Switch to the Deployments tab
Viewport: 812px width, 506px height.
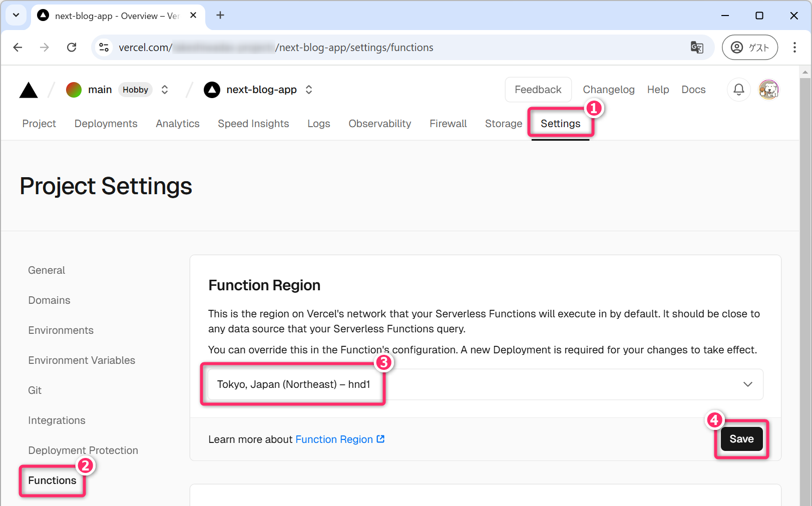pos(106,124)
